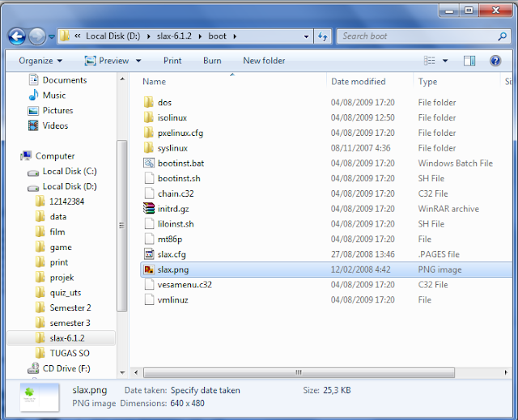Select the syslinux folder icon
The image size is (518, 420).
(x=149, y=147)
